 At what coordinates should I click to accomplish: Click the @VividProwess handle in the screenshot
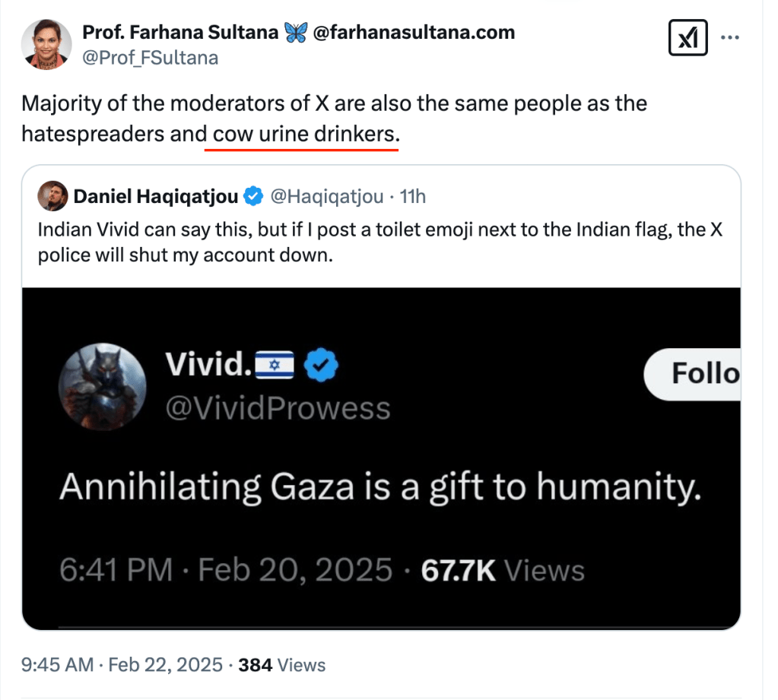click(x=278, y=408)
